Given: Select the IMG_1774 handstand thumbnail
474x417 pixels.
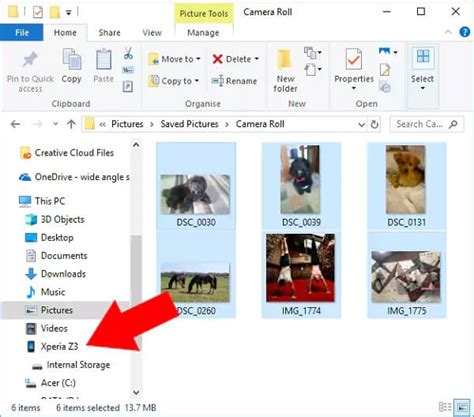Looking at the screenshot, I should tap(301, 275).
